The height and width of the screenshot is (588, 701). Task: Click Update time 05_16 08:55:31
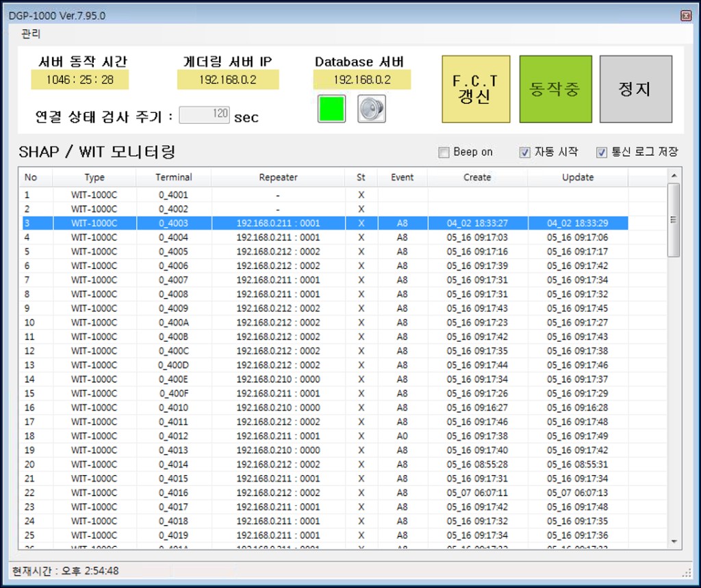(x=578, y=465)
